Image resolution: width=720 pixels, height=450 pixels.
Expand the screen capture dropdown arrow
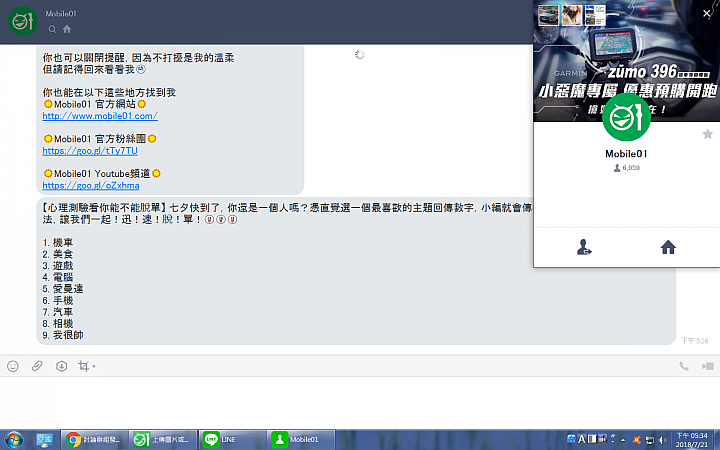pyautogui.click(x=94, y=366)
